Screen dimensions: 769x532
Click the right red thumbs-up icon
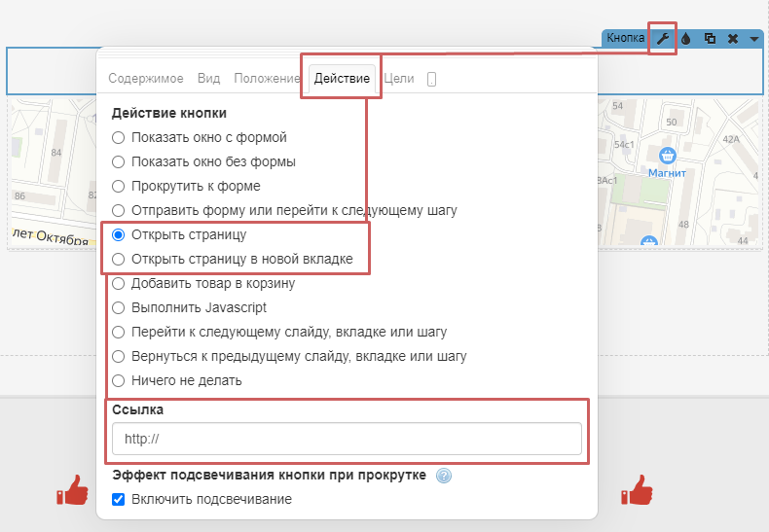(x=638, y=491)
